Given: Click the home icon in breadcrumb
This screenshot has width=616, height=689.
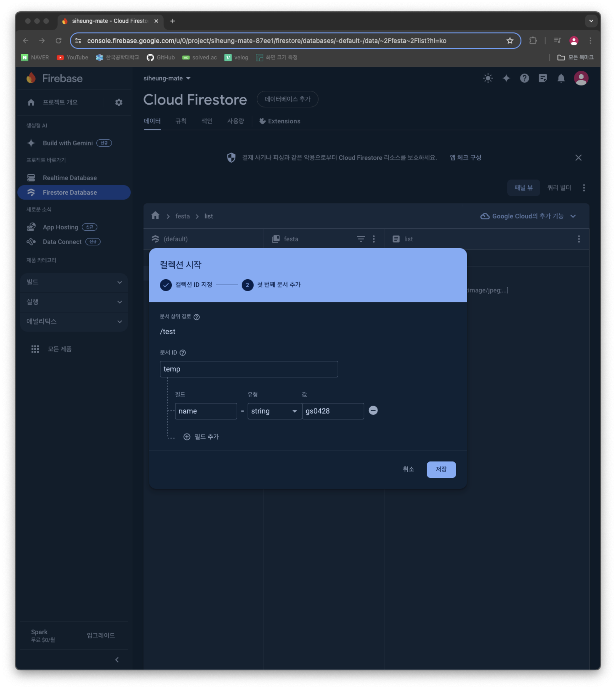Looking at the screenshot, I should [155, 216].
